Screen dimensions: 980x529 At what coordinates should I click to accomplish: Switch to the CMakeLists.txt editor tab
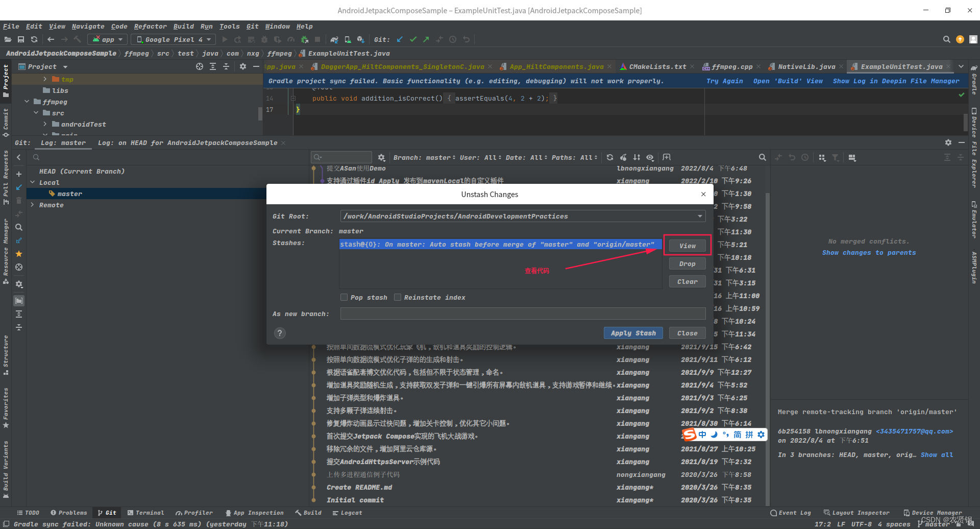657,66
